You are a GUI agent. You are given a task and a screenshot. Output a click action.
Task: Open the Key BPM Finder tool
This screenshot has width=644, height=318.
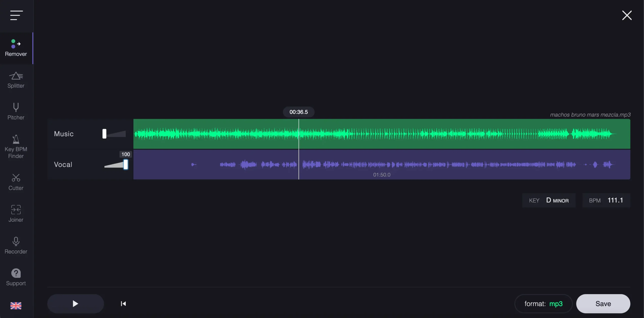(x=16, y=146)
